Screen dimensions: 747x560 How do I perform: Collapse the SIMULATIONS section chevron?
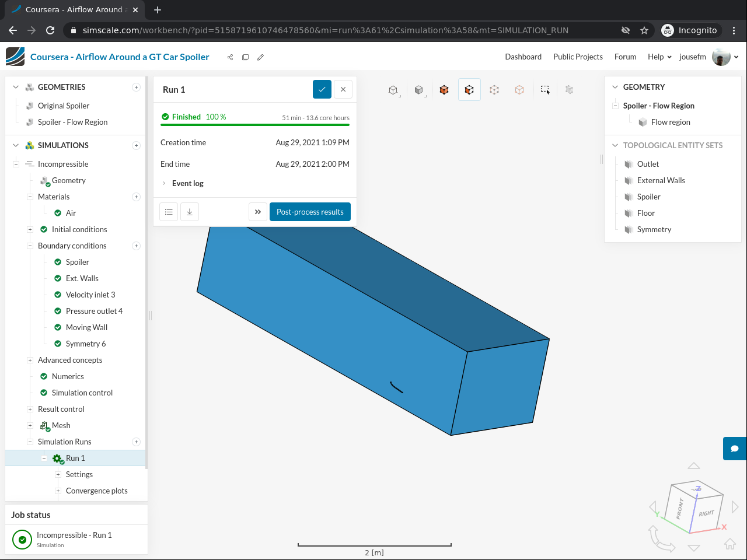coord(16,145)
